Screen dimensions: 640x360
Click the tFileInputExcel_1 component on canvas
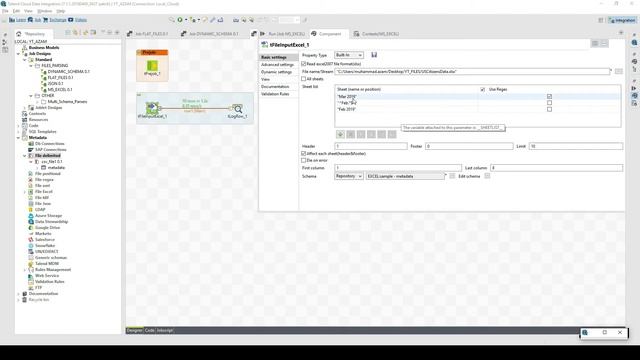pyautogui.click(x=152, y=108)
